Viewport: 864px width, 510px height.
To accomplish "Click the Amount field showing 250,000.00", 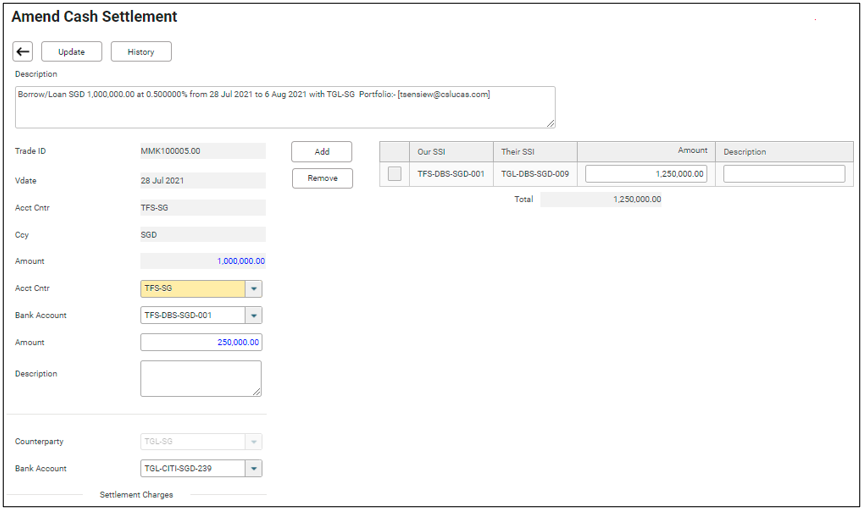I will pyautogui.click(x=201, y=343).
